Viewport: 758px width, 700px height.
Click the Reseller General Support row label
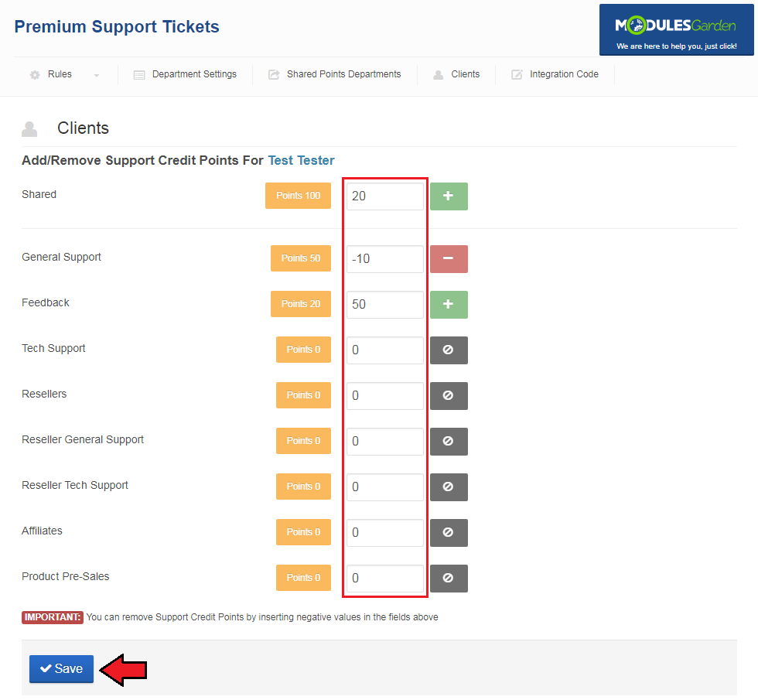coord(83,440)
